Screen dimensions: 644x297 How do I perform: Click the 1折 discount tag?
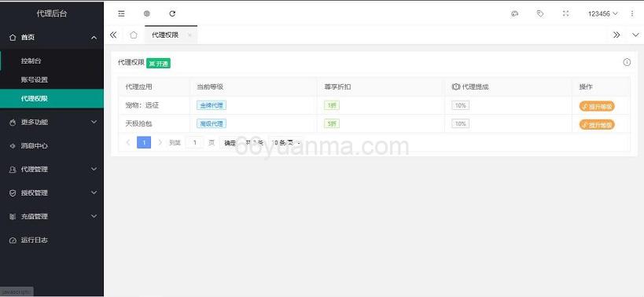pyautogui.click(x=332, y=105)
